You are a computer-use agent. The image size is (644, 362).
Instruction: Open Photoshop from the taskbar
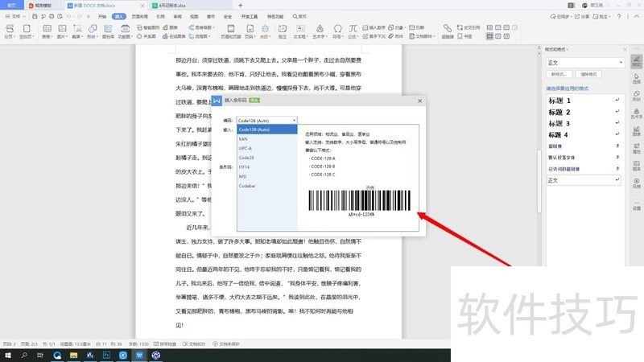[x=106, y=356]
